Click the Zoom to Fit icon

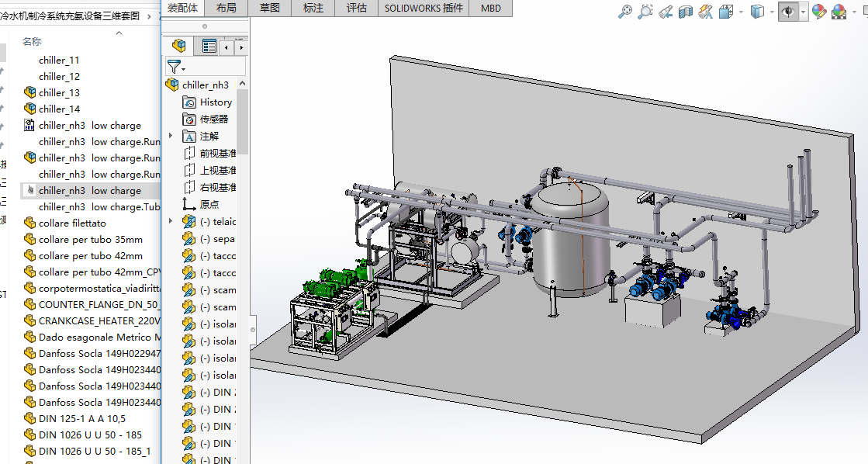point(625,11)
